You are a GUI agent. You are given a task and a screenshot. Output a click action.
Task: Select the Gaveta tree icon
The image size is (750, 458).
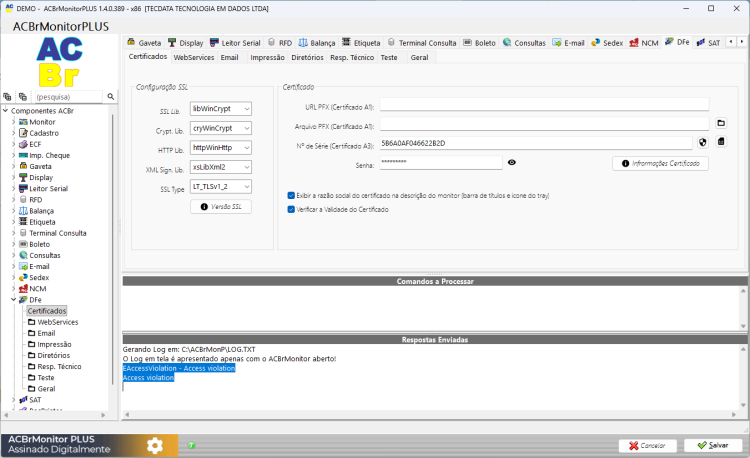coord(23,166)
